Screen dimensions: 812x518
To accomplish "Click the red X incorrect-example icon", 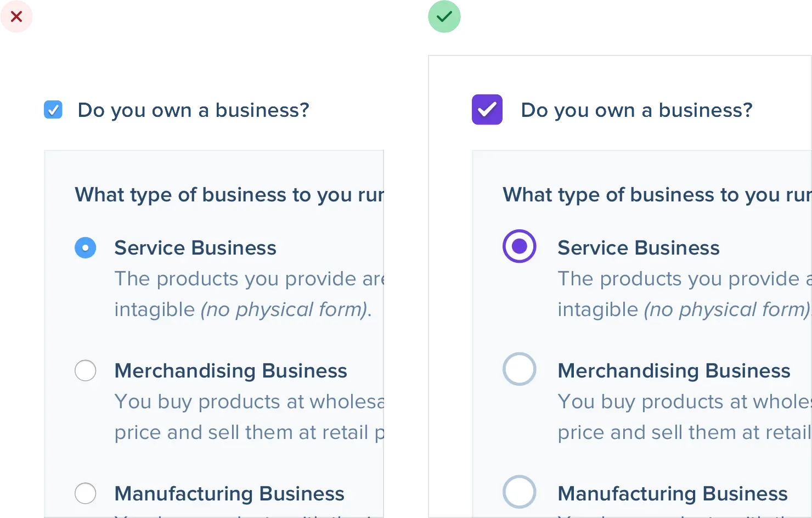I will point(17,17).
